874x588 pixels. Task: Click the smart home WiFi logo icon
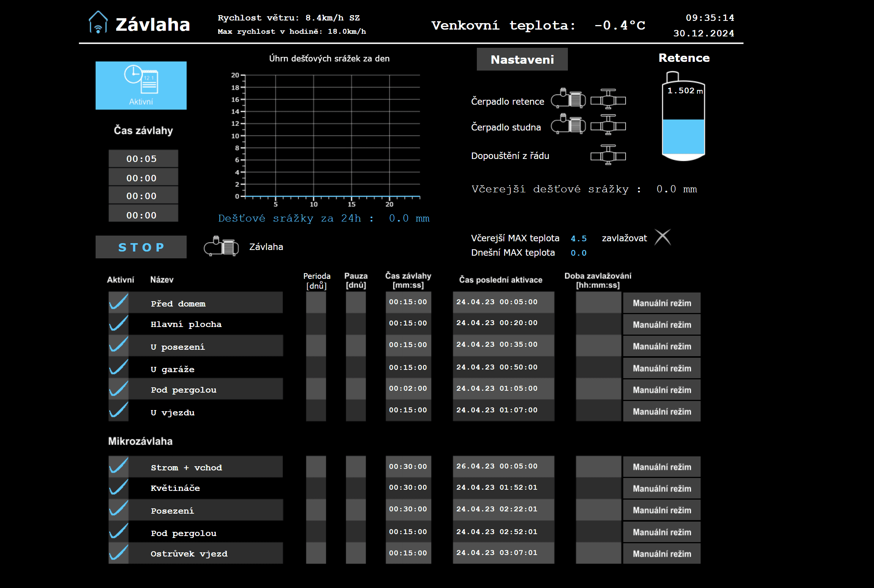pos(98,22)
